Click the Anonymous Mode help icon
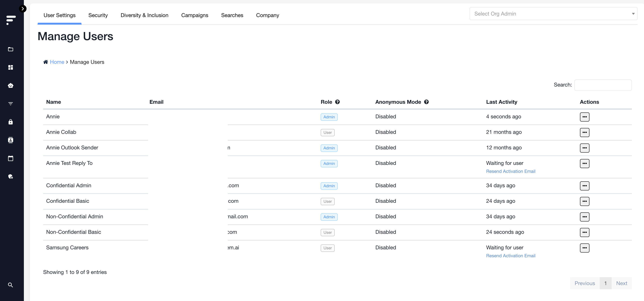Screen dimensions: 644x301 click(x=426, y=102)
